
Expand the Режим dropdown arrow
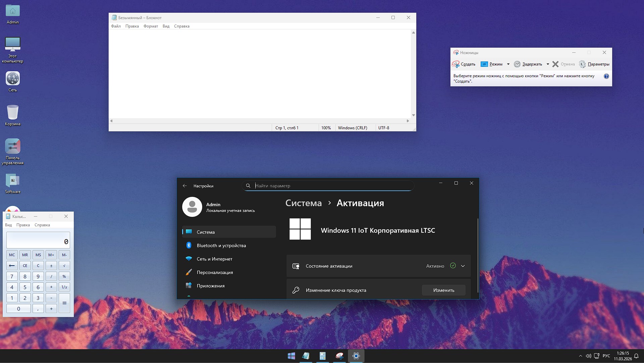(508, 64)
